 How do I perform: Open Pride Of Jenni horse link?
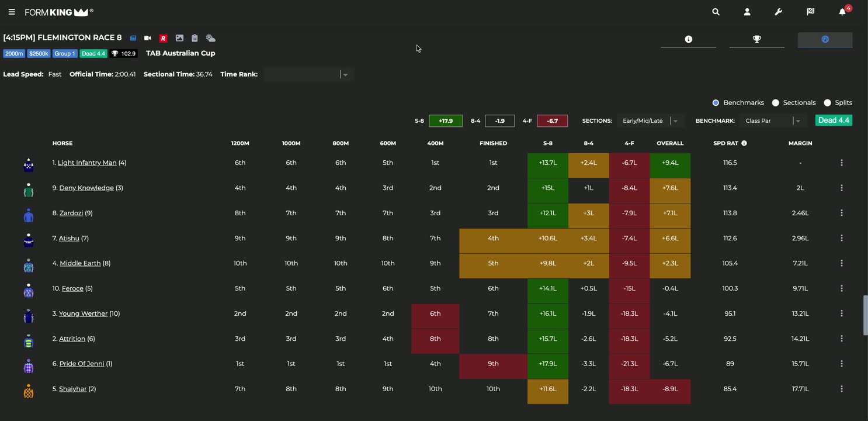[82, 364]
